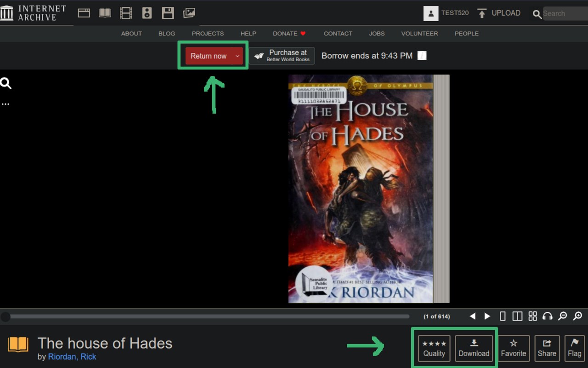This screenshot has height=368, width=588.
Task: Open the Images icon in the top bar
Action: 189,13
